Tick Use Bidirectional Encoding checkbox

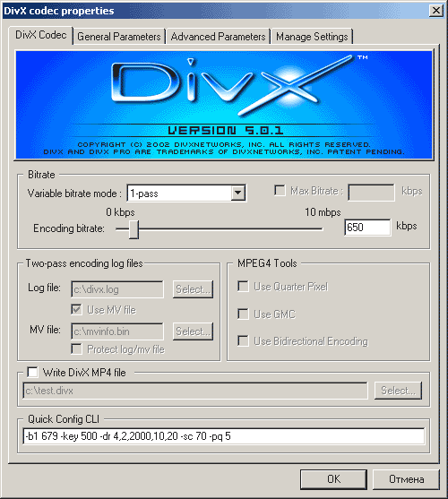click(243, 340)
